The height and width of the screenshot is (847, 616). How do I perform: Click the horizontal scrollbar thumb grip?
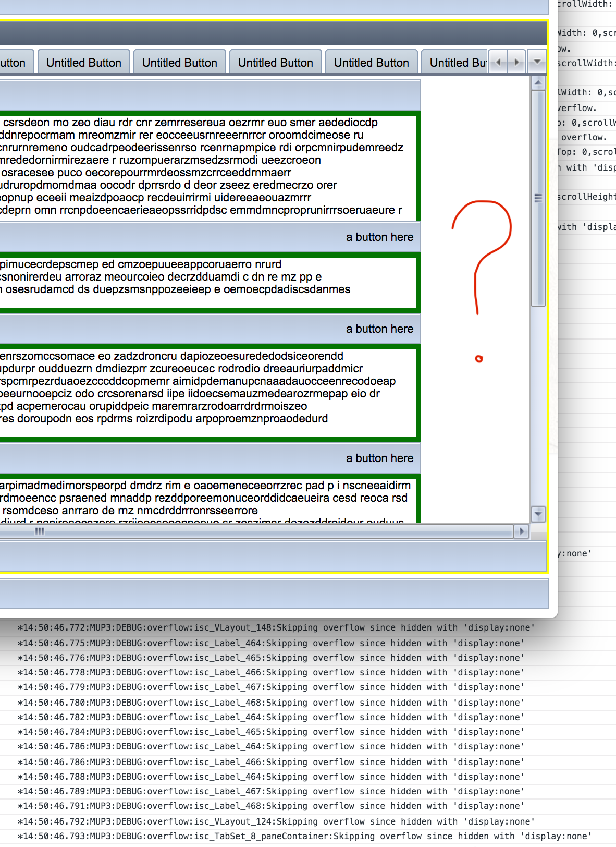(x=40, y=531)
